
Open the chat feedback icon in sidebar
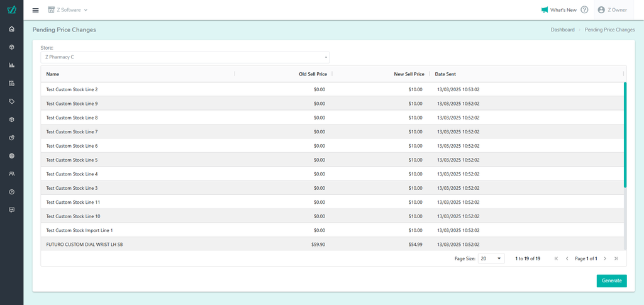(11, 209)
